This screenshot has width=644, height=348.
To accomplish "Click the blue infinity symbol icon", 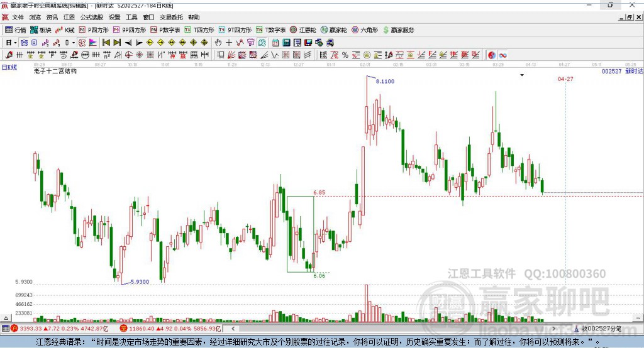I will [x=502, y=55].
